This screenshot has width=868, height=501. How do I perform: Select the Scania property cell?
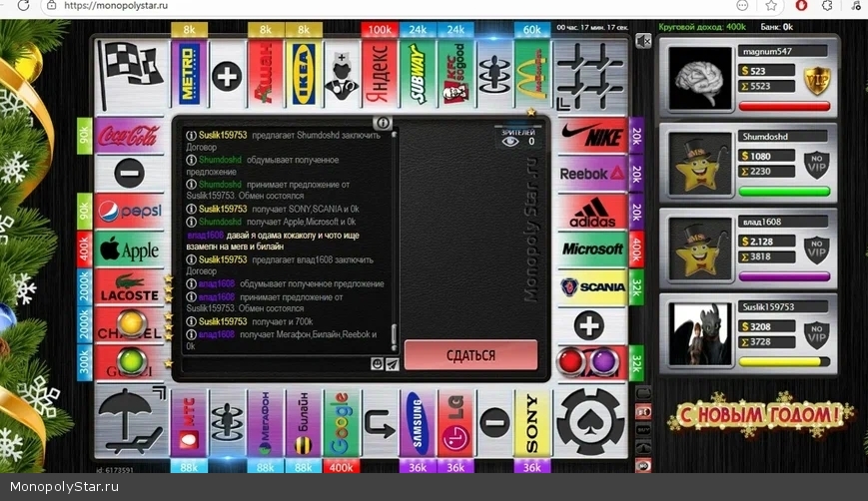(x=591, y=287)
